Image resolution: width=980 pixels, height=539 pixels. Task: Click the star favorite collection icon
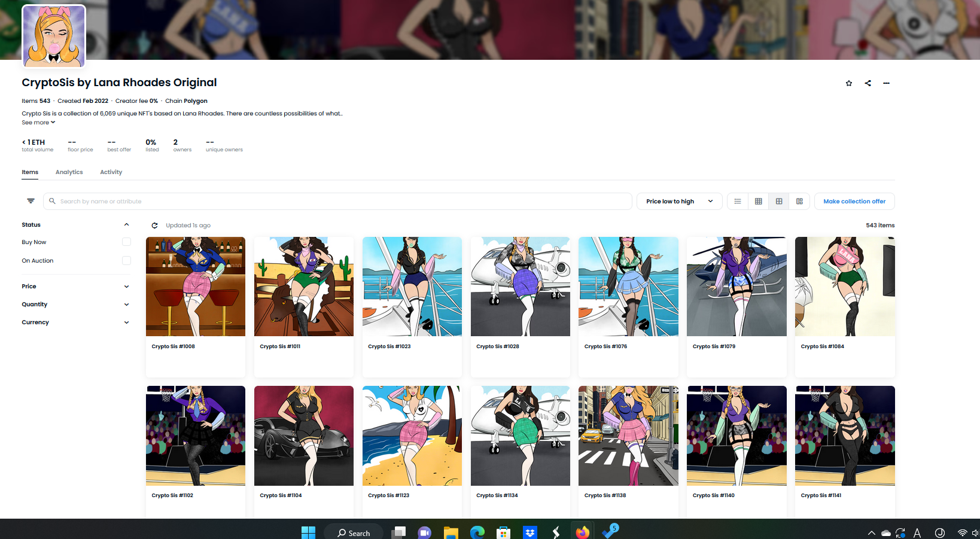[848, 83]
